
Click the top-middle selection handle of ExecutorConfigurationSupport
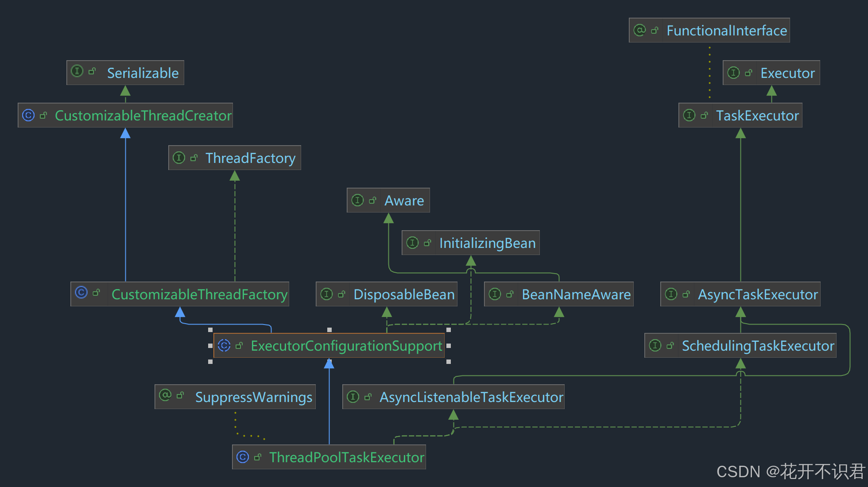pyautogui.click(x=329, y=330)
